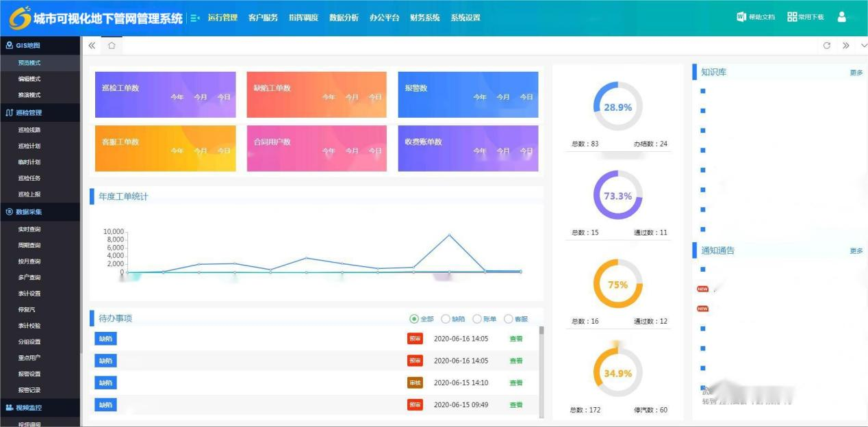This screenshot has width=868, height=427.
Task: Click the 28.9% donut progress chart
Action: (x=617, y=107)
